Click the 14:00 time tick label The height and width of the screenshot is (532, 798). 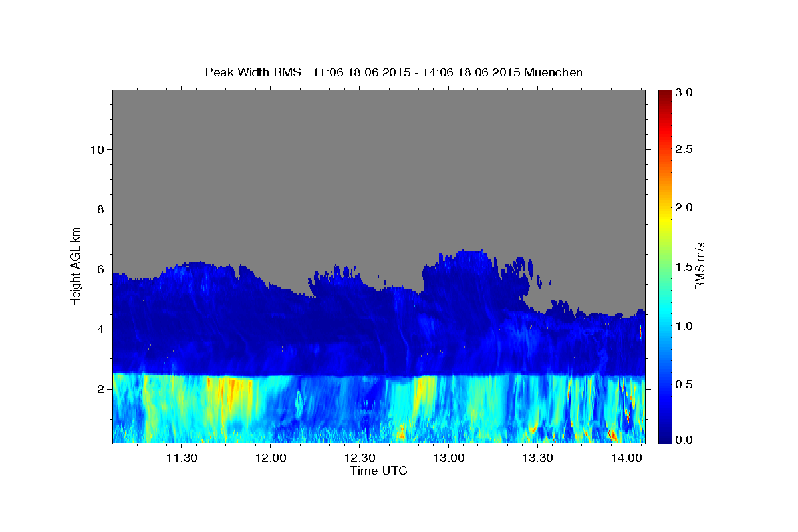[x=626, y=458]
